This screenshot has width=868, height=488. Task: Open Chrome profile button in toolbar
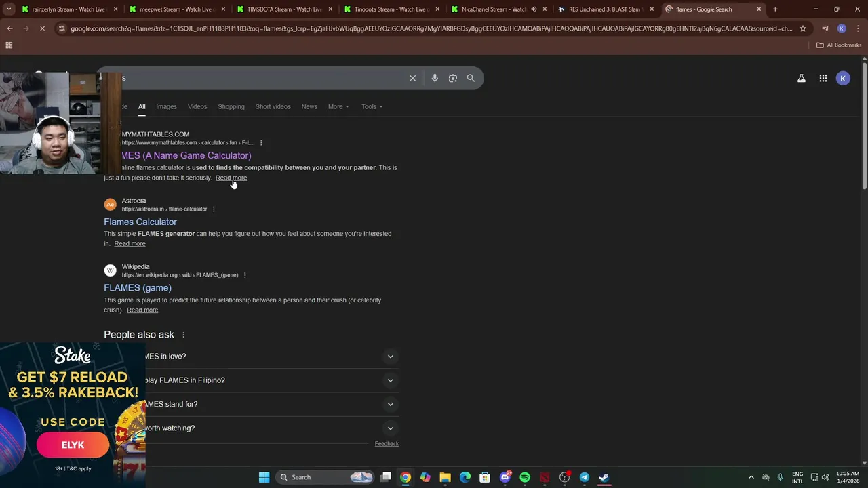[842, 28]
